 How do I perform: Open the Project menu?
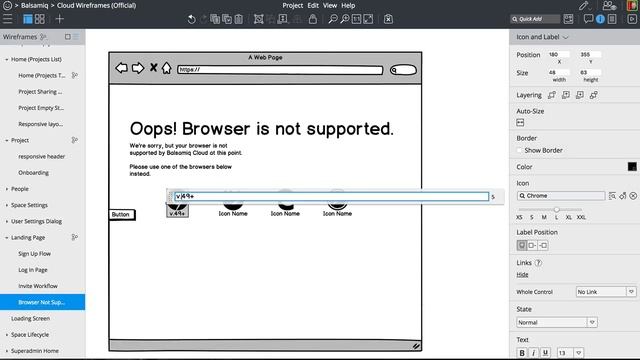293,5
